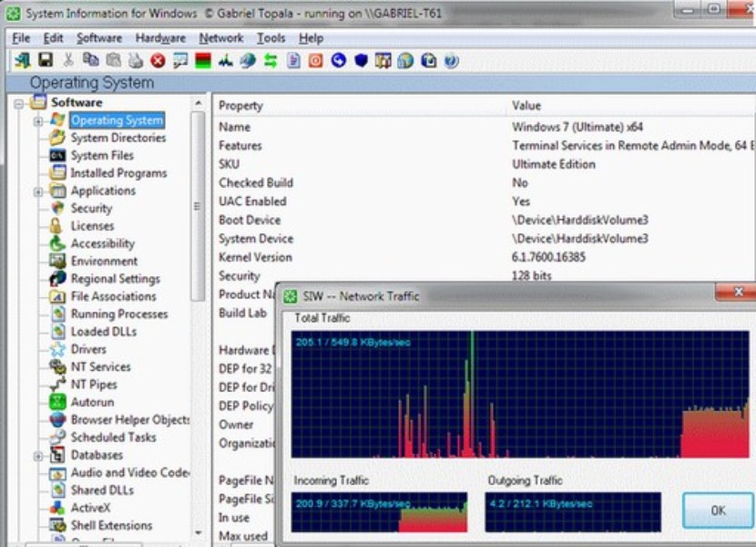
Task: Click the globe with chart toolbar icon
Action: click(x=405, y=61)
